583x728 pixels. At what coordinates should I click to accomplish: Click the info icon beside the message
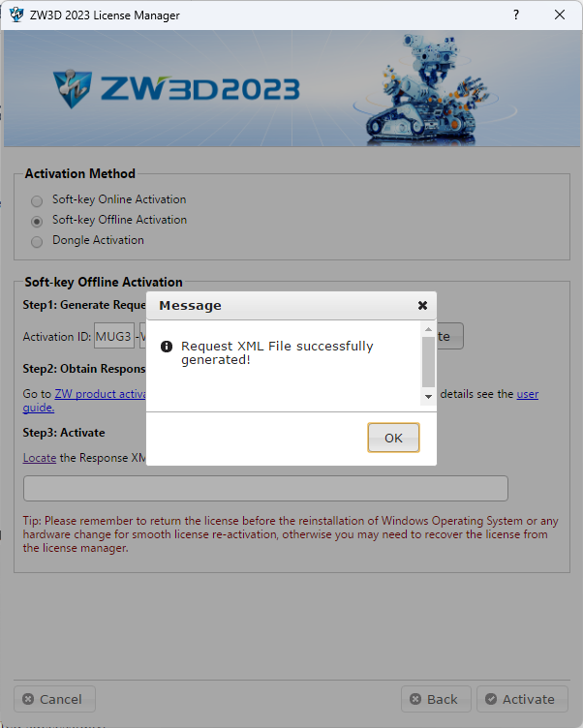click(167, 347)
